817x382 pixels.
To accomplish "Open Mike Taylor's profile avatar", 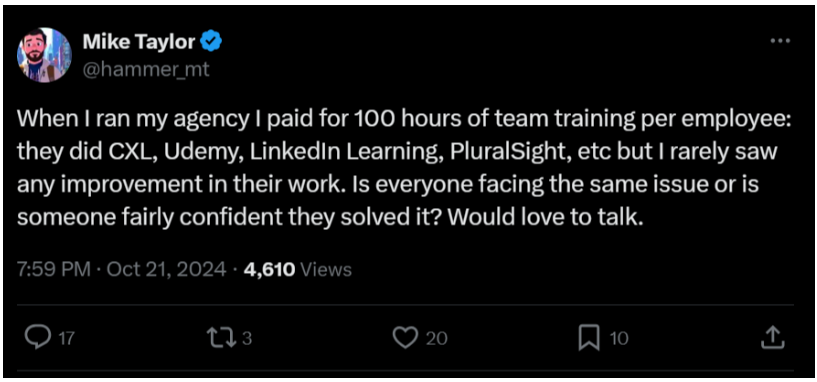I will point(44,55).
